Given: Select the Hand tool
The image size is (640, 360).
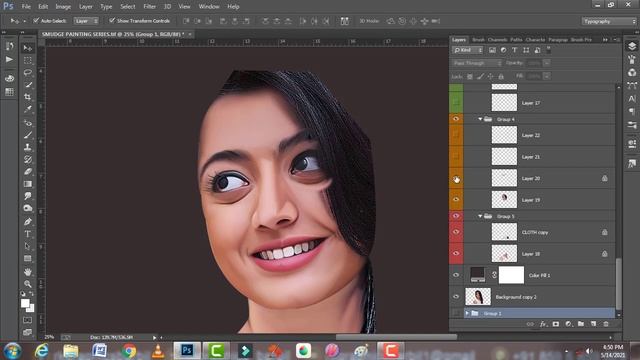Looking at the screenshot, I should click(x=27, y=271).
